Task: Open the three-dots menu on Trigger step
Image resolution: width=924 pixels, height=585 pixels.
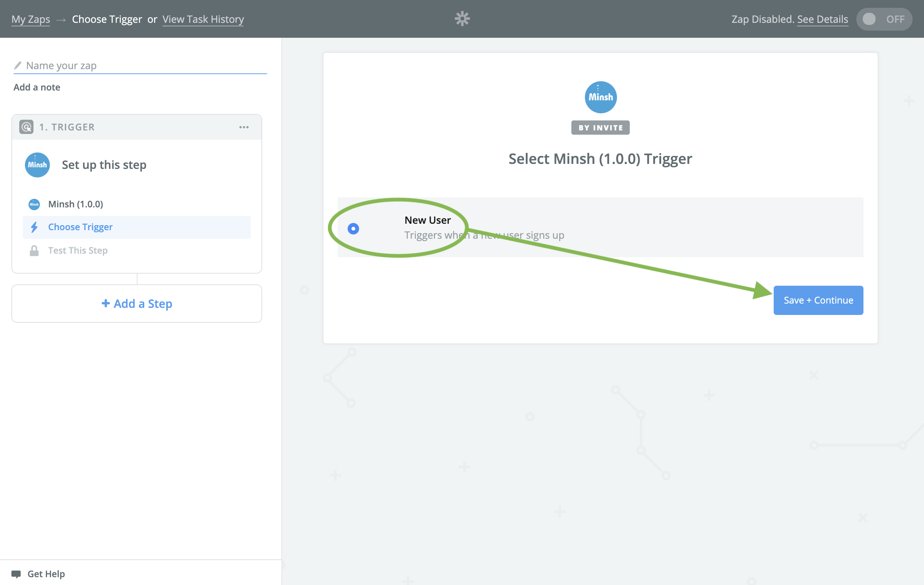Action: (x=244, y=127)
